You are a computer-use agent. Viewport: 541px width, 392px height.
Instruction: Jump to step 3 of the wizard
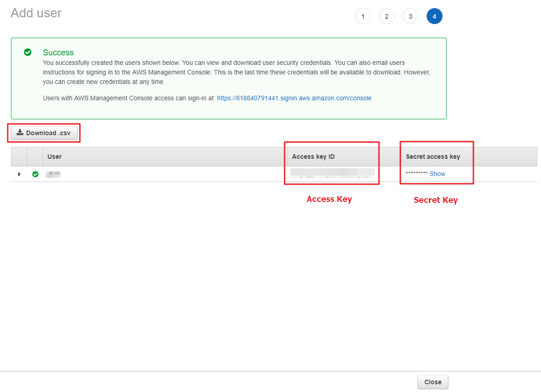410,16
